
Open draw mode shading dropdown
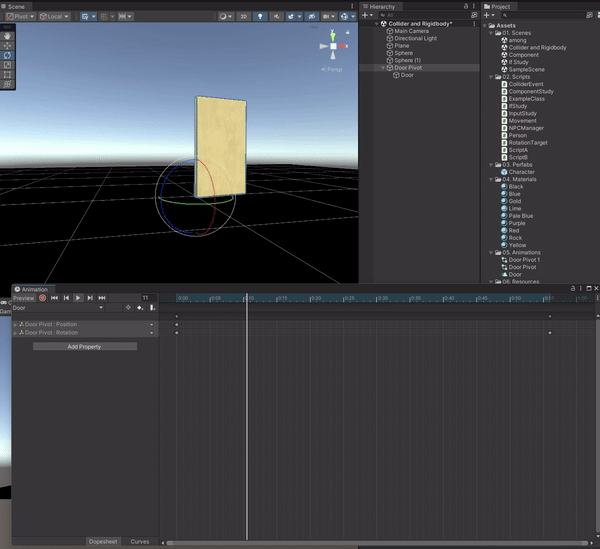(225, 16)
